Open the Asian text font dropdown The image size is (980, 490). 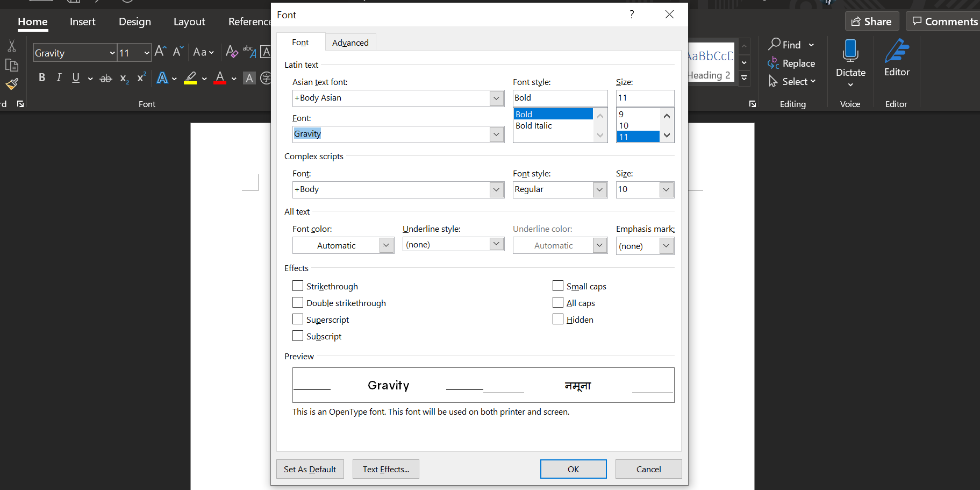[x=496, y=98]
